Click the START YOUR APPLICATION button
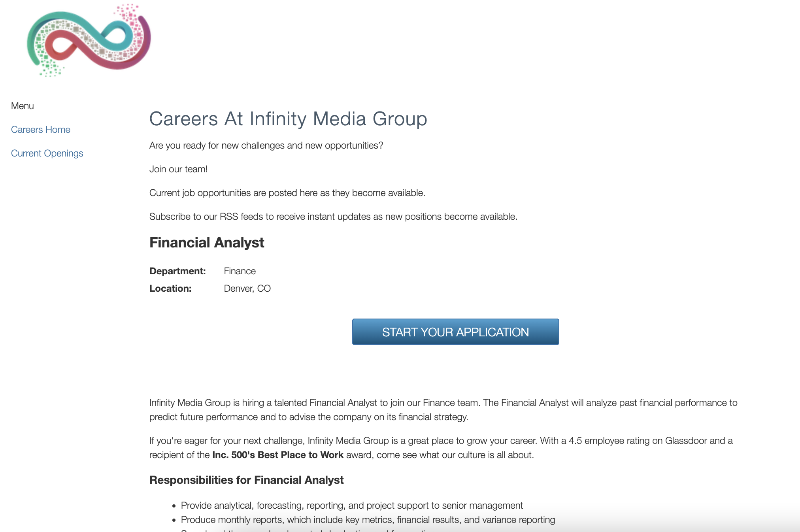 [455, 332]
